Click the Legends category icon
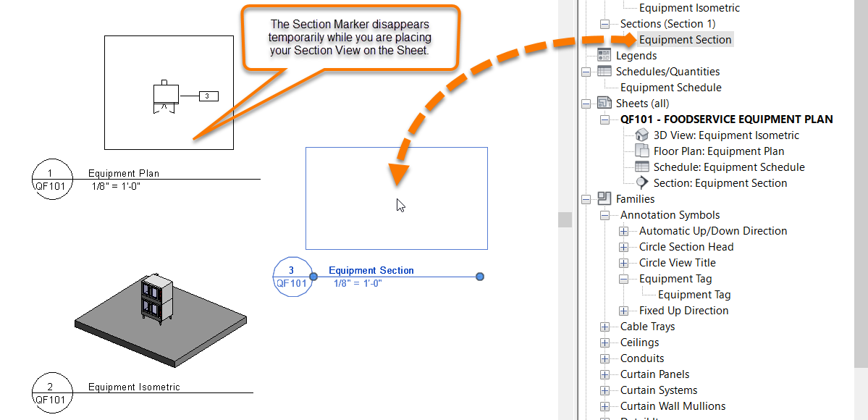The image size is (868, 420). (604, 54)
